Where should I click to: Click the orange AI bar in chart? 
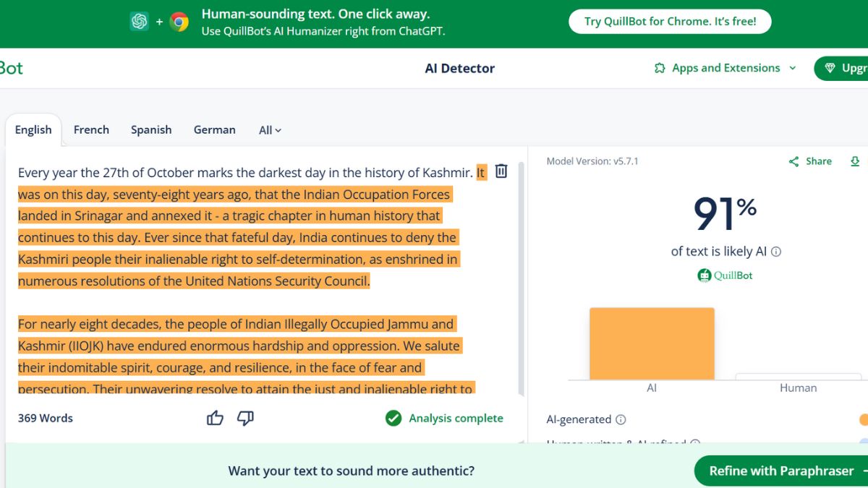point(652,343)
